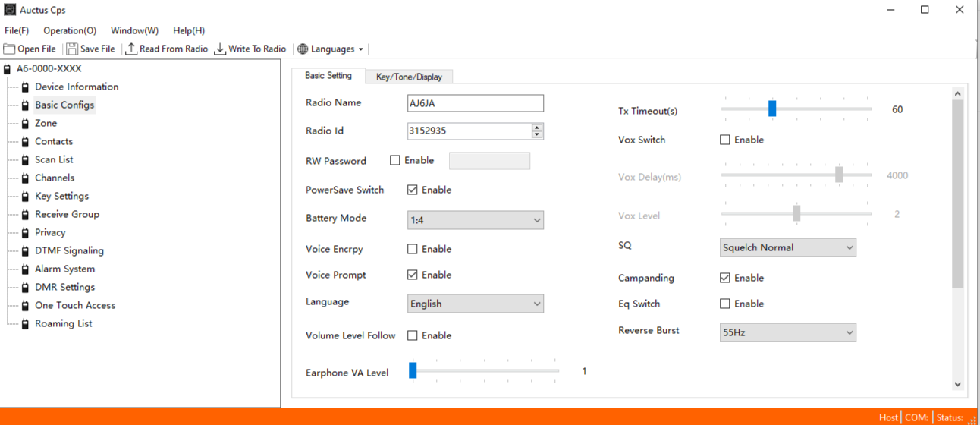Click the Tx Timeout slider handle

(x=772, y=109)
